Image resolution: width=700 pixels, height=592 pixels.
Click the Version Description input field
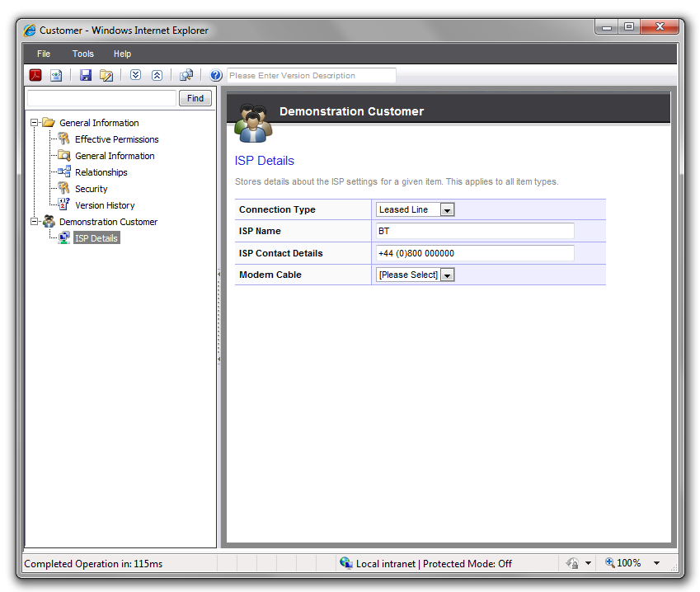[311, 76]
